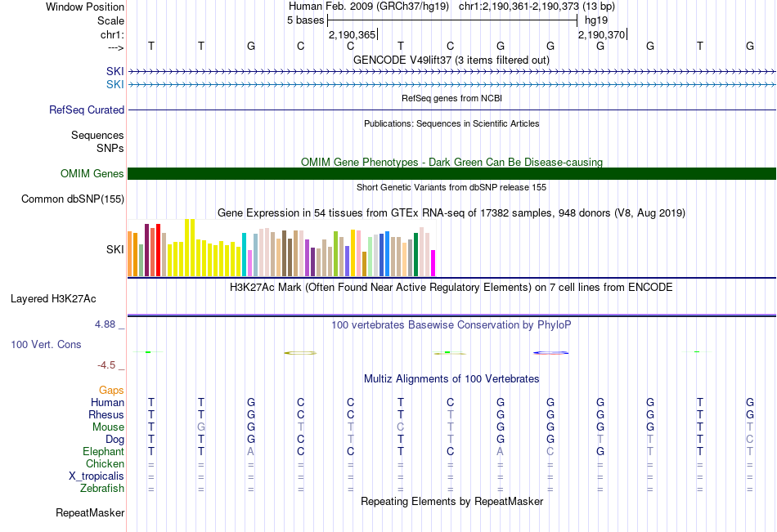Click the dark green GTEx tissue bar
The image size is (777, 532).
pyautogui.click(x=415, y=254)
